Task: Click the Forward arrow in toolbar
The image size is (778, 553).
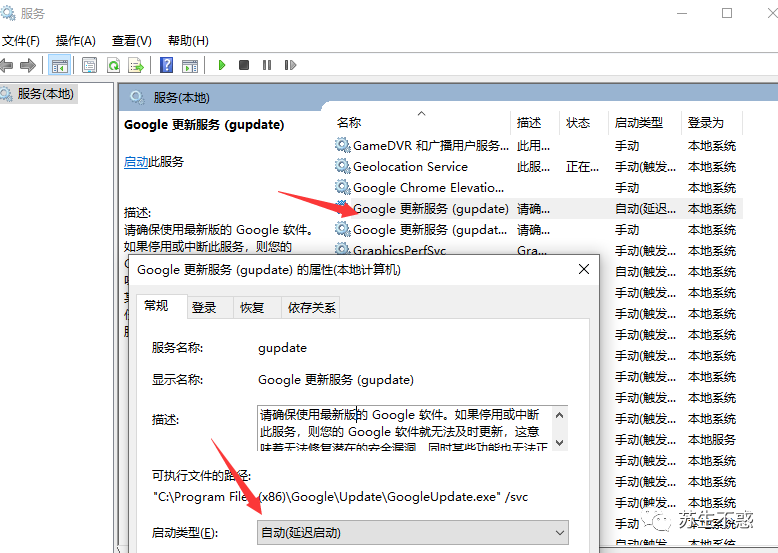Action: [28, 65]
